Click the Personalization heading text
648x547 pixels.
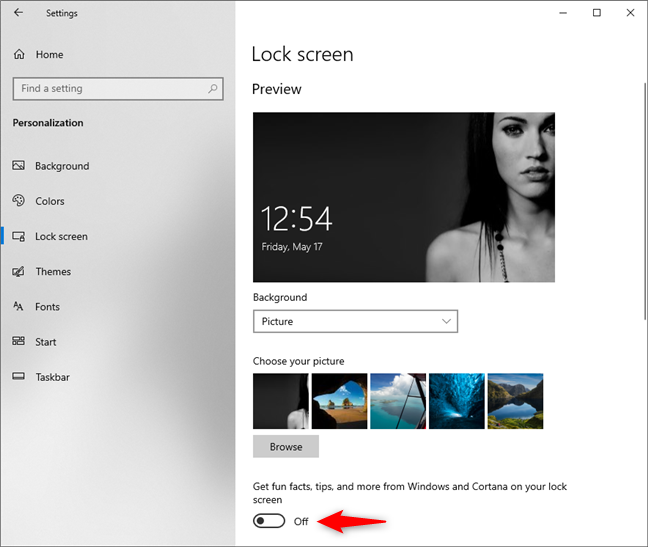click(x=48, y=123)
